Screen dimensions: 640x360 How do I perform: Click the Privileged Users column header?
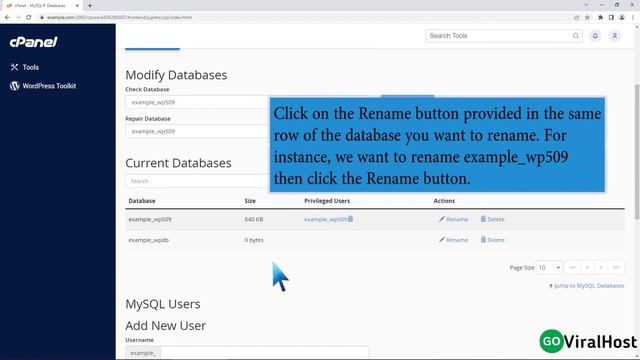click(327, 201)
